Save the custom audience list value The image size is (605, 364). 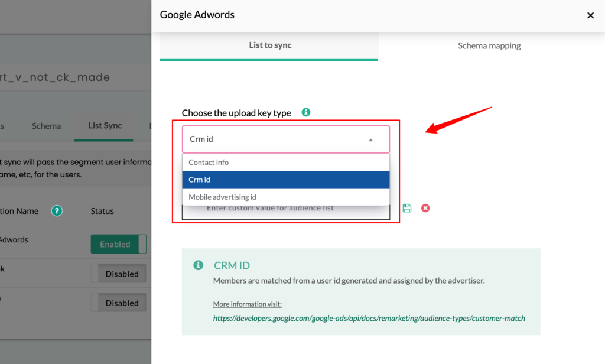(x=406, y=208)
